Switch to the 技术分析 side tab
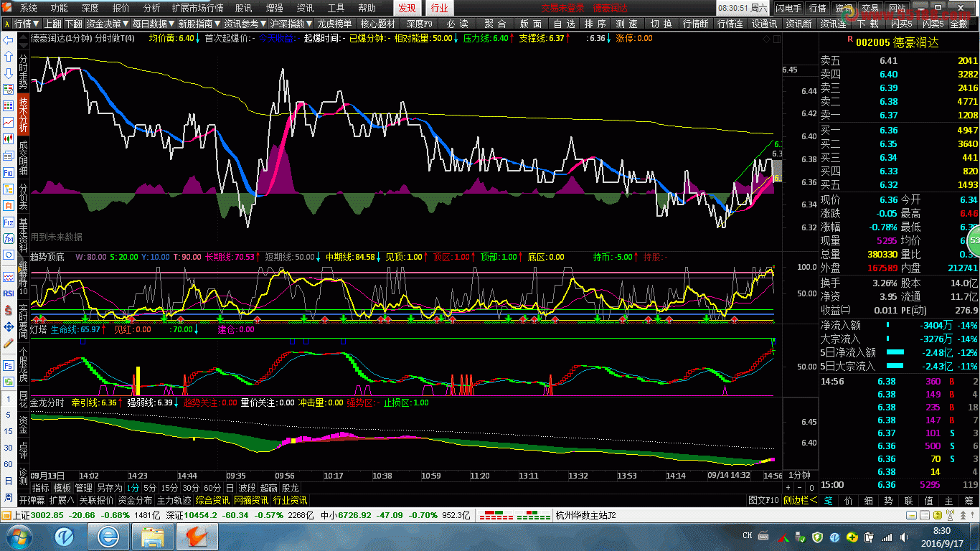Screen dimensions: 980x551 pyautogui.click(x=23, y=115)
